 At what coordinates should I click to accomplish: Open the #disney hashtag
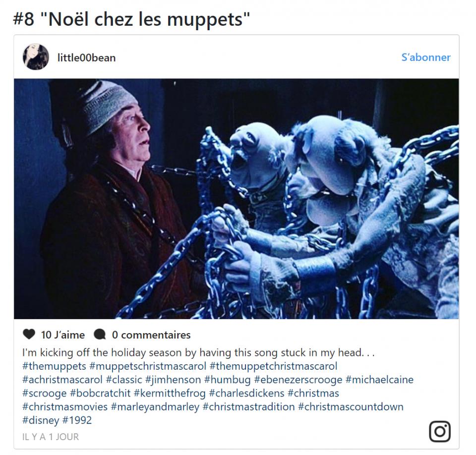pyautogui.click(x=41, y=420)
